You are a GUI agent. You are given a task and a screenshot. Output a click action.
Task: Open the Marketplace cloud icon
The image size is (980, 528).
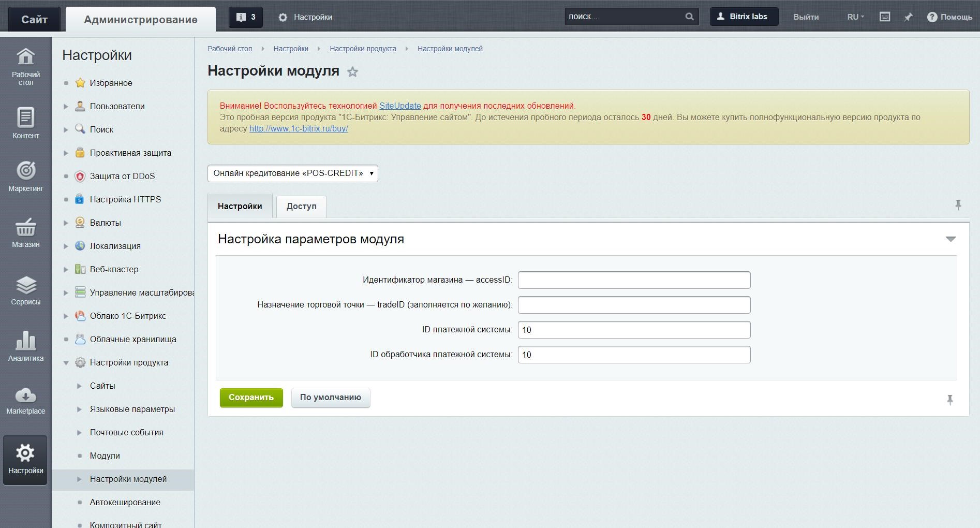tap(25, 401)
